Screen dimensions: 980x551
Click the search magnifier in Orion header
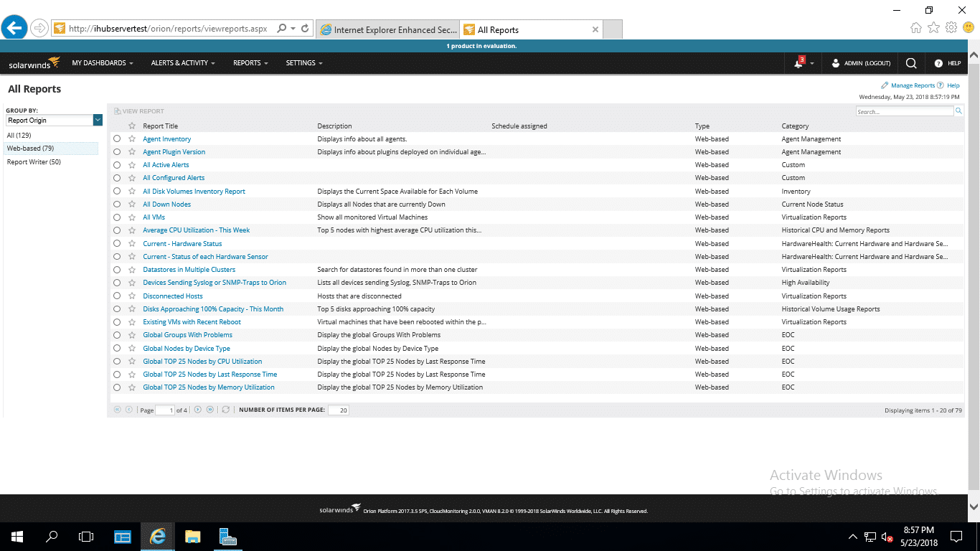pos(911,63)
